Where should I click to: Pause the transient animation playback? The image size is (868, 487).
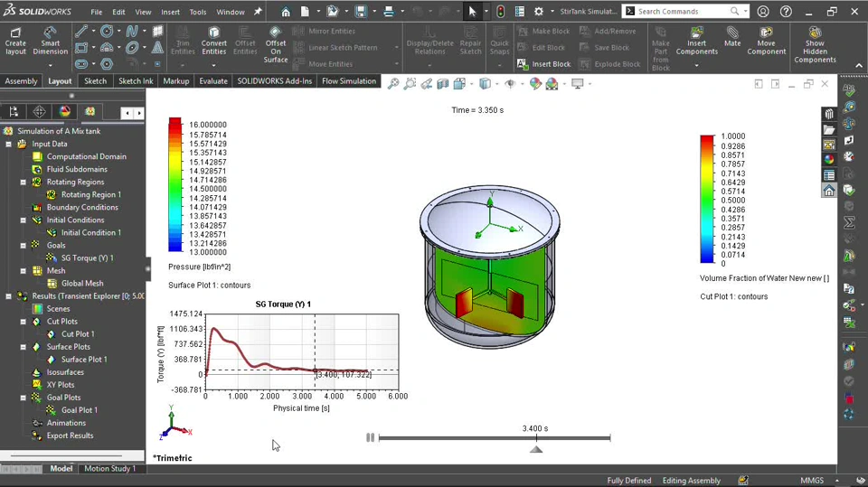point(370,437)
